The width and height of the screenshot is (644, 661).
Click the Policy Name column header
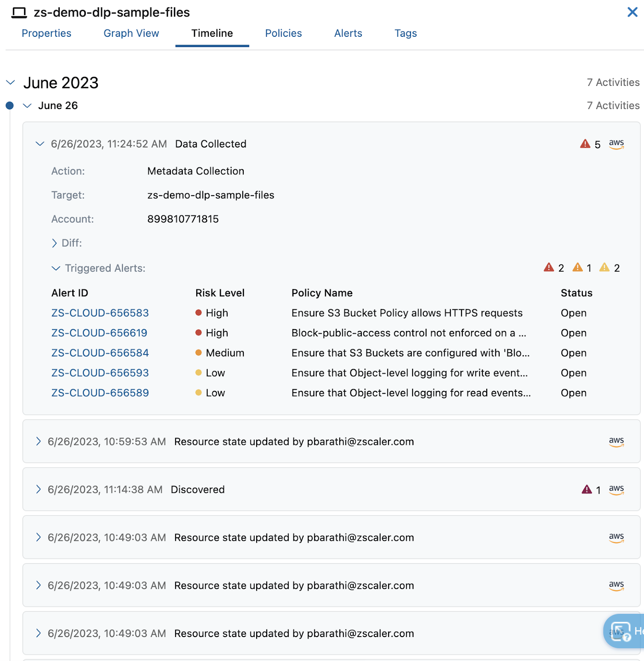click(x=322, y=293)
